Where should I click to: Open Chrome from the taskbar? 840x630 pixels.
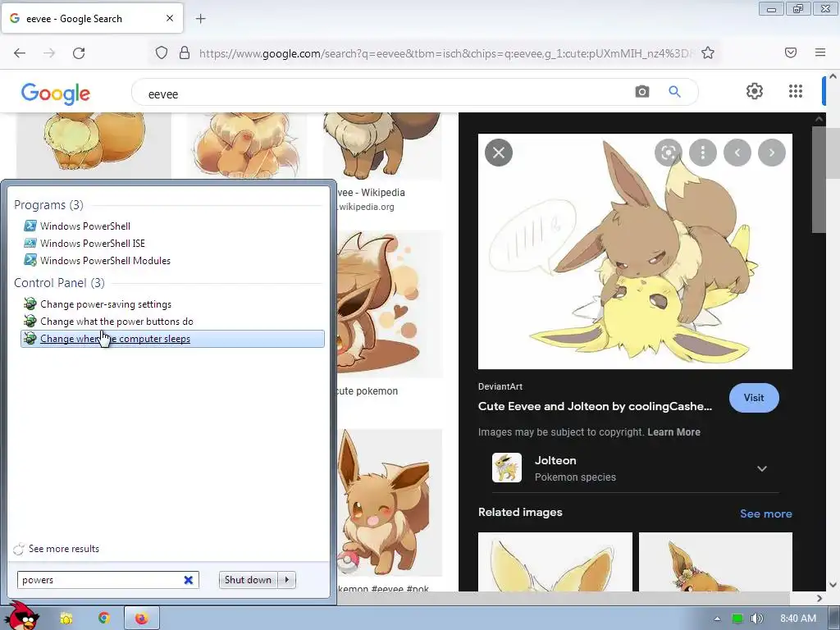[104, 619]
